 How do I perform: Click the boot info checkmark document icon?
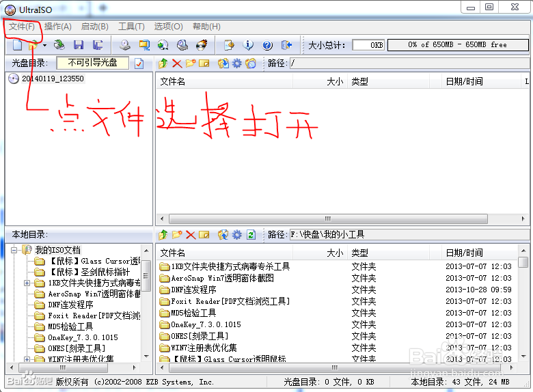[x=139, y=64]
